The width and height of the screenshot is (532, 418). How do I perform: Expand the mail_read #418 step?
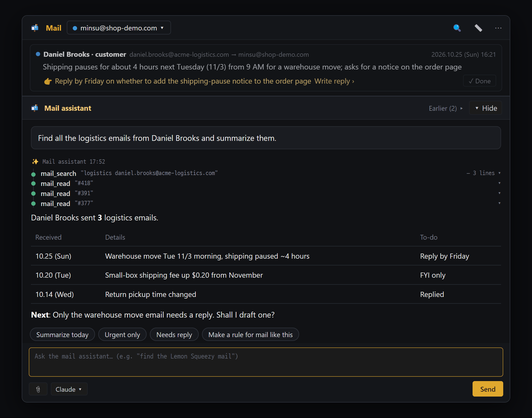tap(499, 183)
